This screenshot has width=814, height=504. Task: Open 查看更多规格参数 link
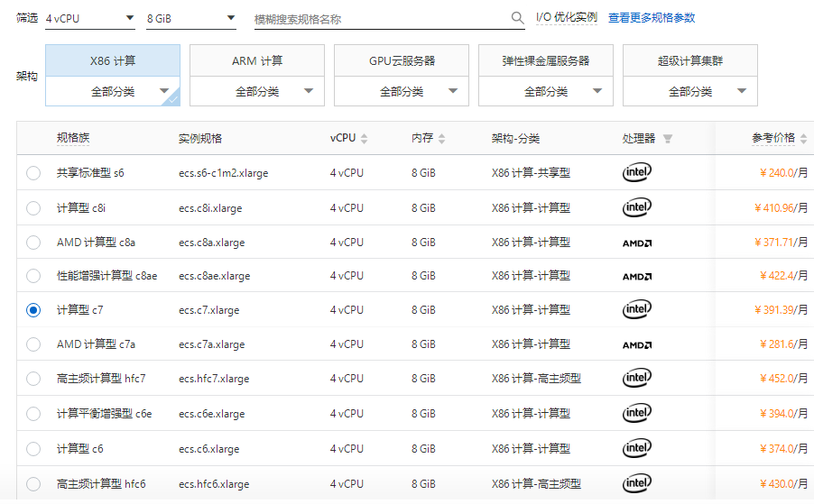pos(652,18)
